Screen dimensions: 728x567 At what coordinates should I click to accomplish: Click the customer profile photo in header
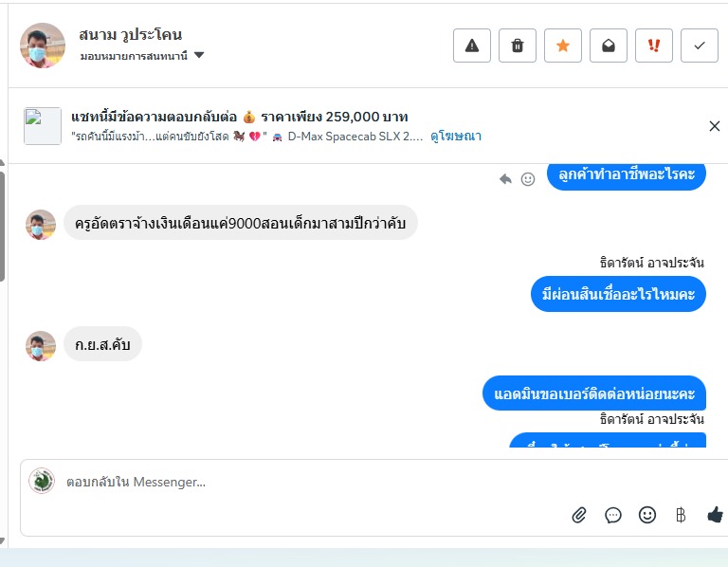click(x=43, y=46)
